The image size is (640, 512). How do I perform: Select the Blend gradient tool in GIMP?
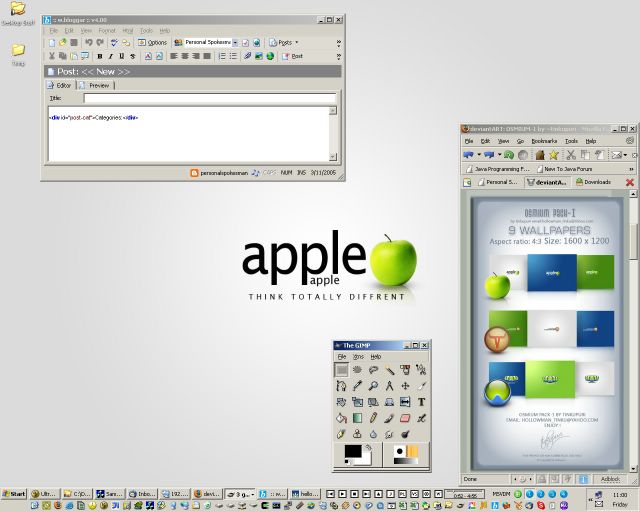click(x=357, y=418)
